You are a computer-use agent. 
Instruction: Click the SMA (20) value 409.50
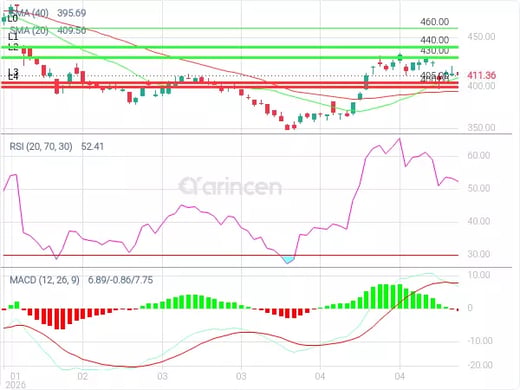pos(72,31)
